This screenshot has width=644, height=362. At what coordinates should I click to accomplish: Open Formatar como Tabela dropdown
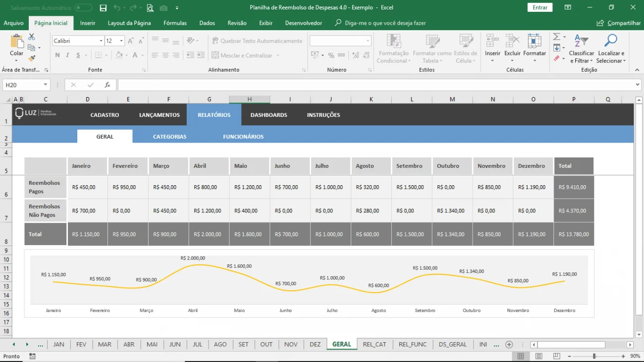coord(432,48)
